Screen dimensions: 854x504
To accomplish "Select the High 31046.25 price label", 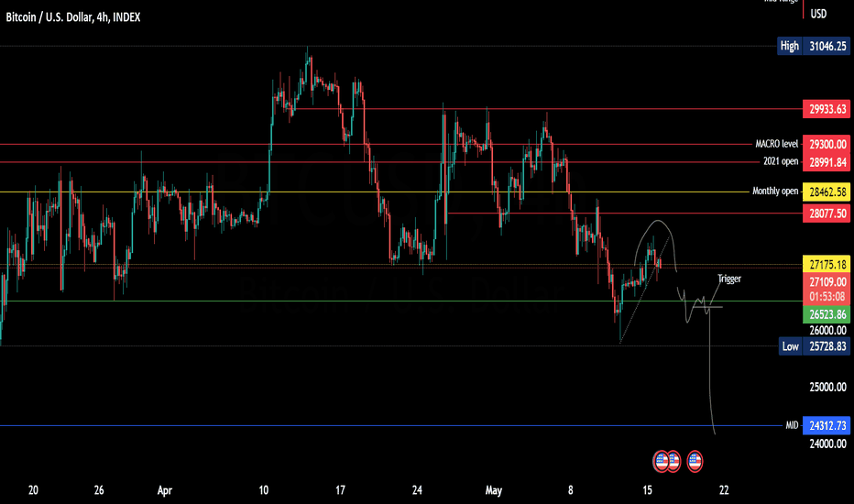I will pyautogui.click(x=813, y=47).
